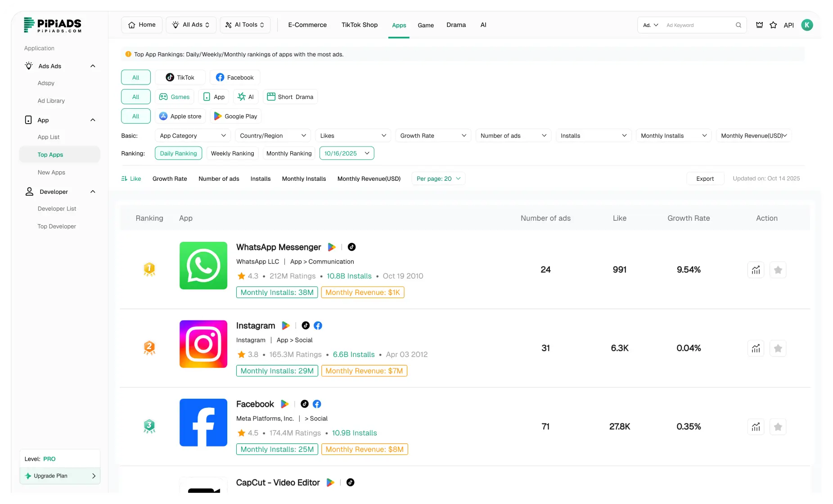Star the Instagram app row
Image resolution: width=833 pixels, height=504 pixels.
778,348
